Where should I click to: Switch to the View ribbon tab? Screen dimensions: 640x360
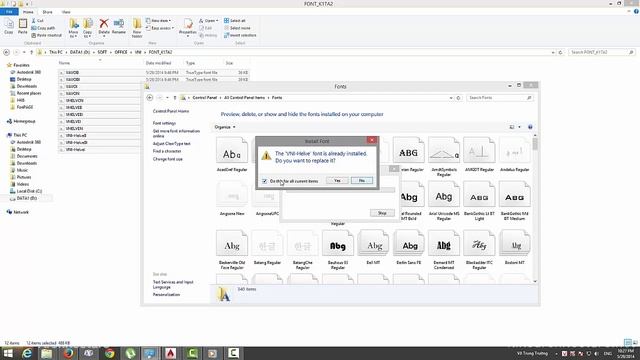[66, 12]
